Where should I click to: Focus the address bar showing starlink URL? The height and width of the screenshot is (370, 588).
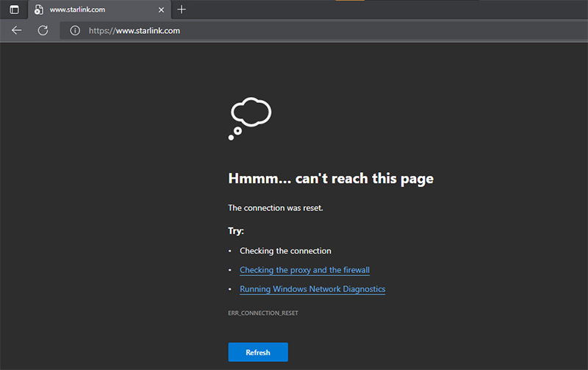click(294, 31)
